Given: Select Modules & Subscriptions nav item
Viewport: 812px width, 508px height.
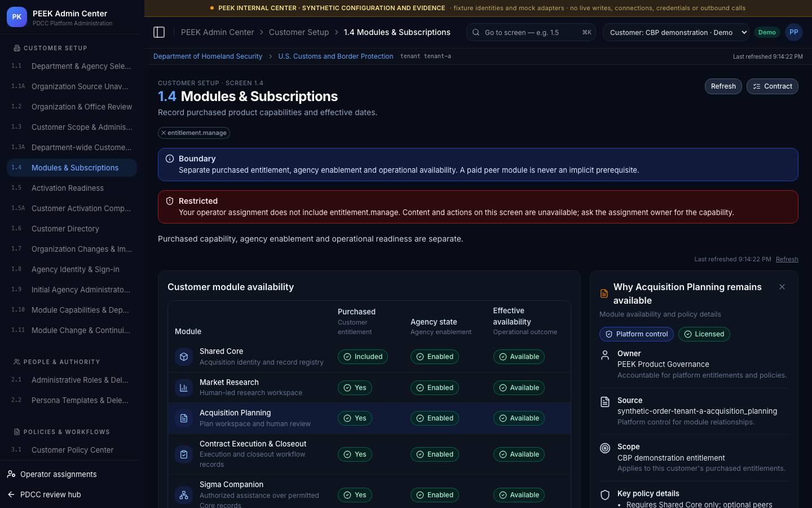Looking at the screenshot, I should (72, 168).
